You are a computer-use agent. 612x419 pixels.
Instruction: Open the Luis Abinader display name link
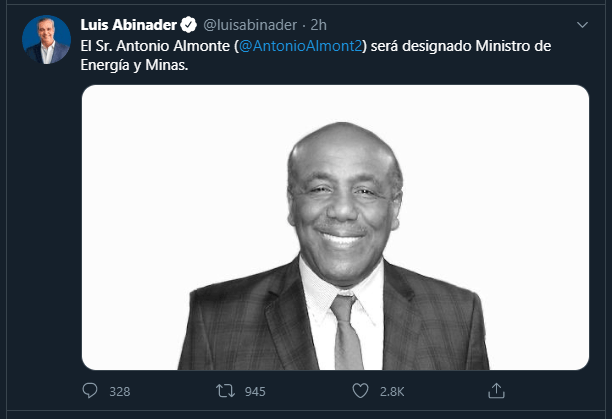point(127,23)
